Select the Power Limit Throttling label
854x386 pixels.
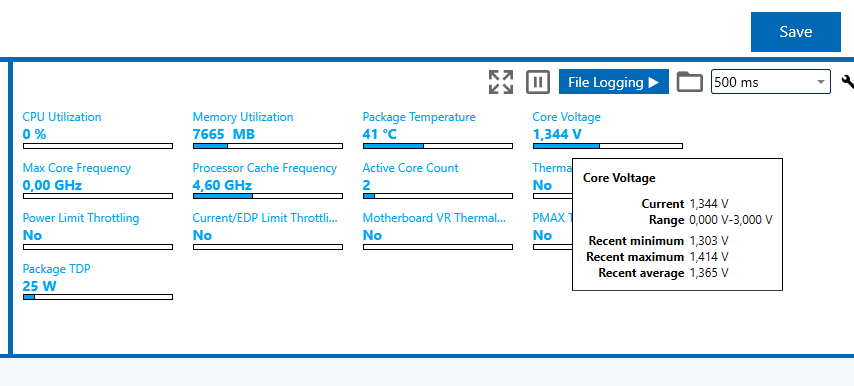click(81, 218)
